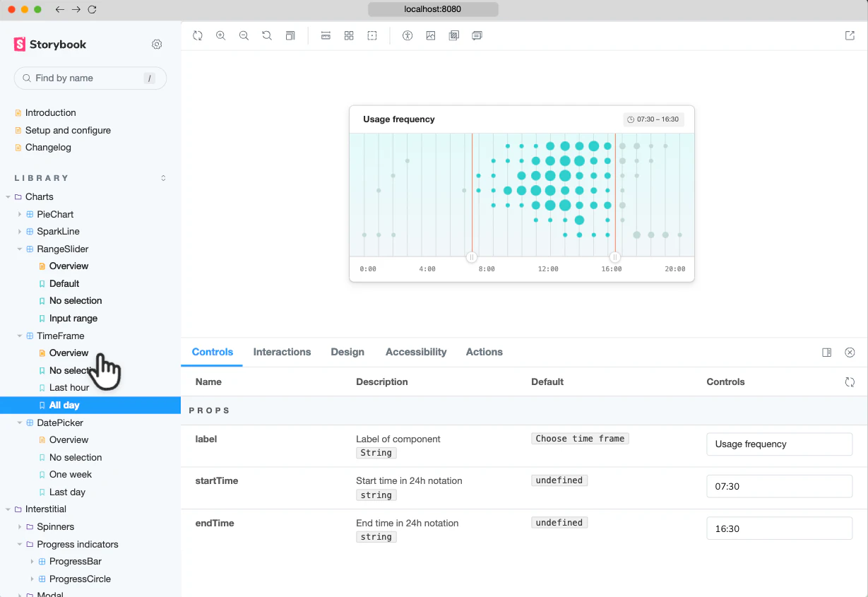
Task: Change addon panel orientation
Action: [827, 353]
